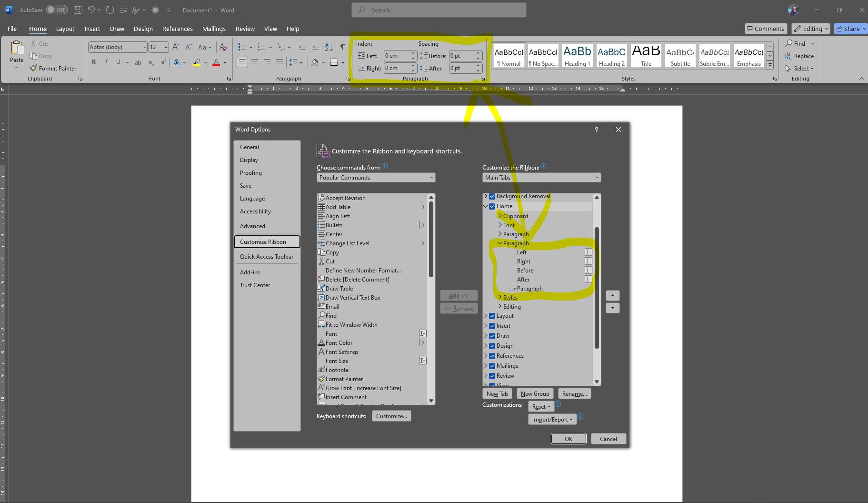Click the Bullets list icon
The width and height of the screenshot is (868, 503).
(x=242, y=47)
